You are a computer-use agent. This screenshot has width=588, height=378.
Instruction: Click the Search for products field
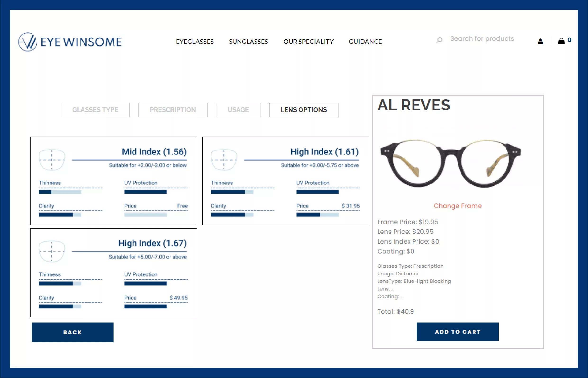(x=482, y=39)
